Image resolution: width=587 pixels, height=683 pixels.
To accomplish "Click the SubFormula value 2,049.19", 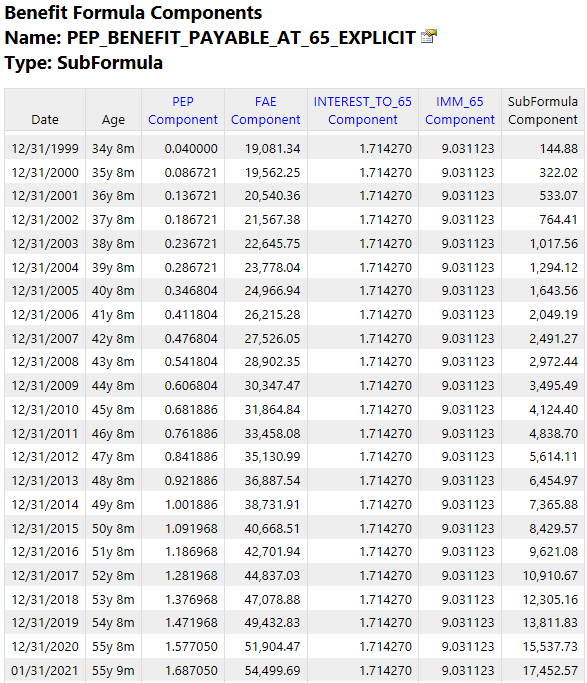I will (553, 315).
